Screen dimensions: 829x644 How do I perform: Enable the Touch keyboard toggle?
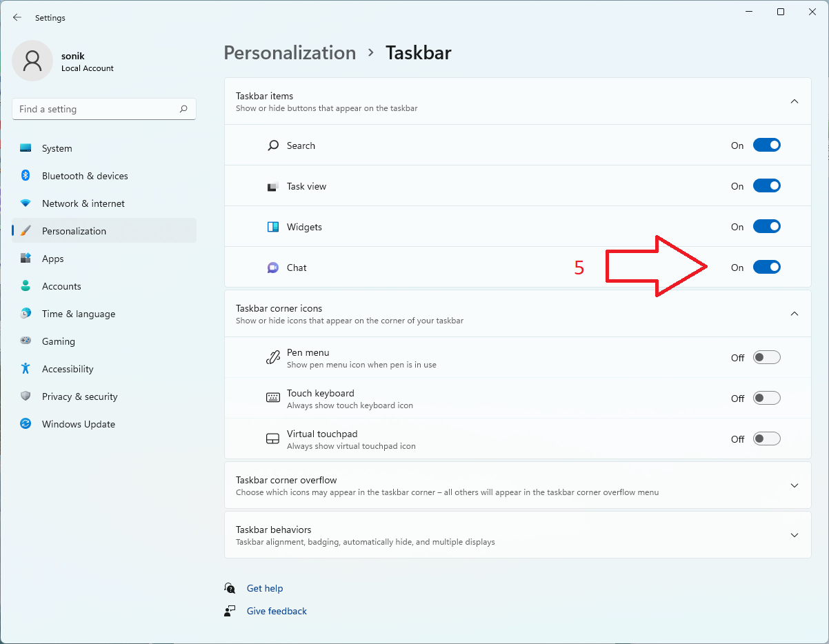coord(766,398)
